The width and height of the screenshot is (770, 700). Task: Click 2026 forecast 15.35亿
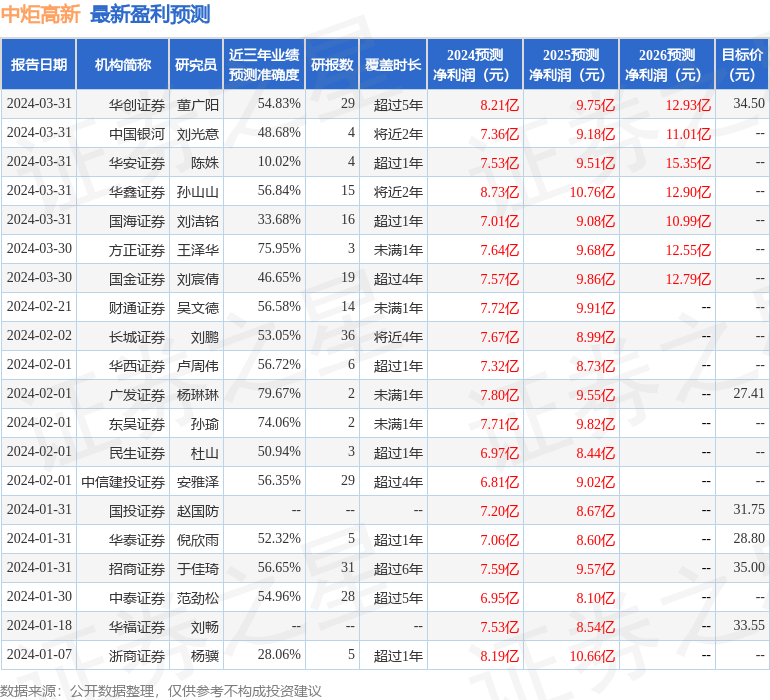[x=688, y=163]
